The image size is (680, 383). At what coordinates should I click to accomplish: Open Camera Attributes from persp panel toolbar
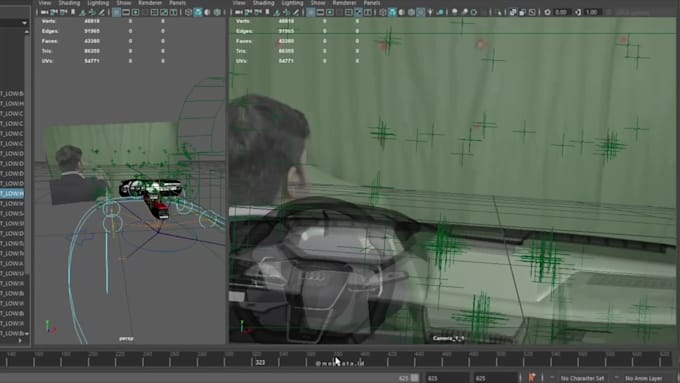(63, 12)
